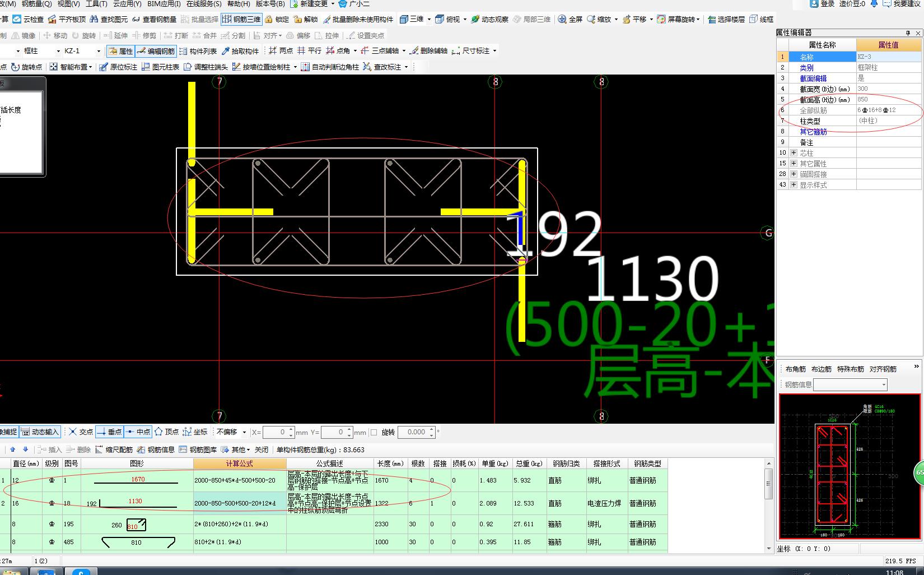Open the 云检查 cloud check tool
Screen dimensions: 924x575
coord(28,19)
